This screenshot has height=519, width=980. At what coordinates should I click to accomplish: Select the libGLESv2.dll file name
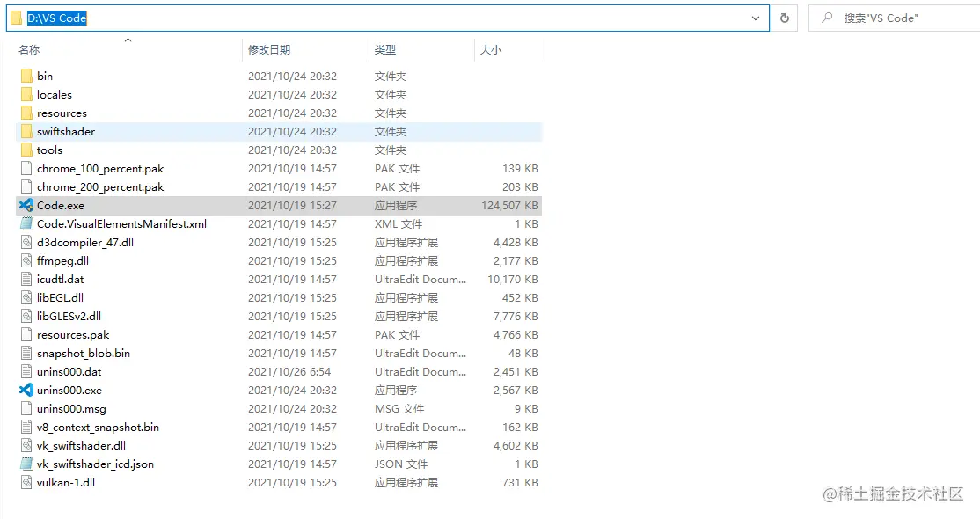point(69,317)
